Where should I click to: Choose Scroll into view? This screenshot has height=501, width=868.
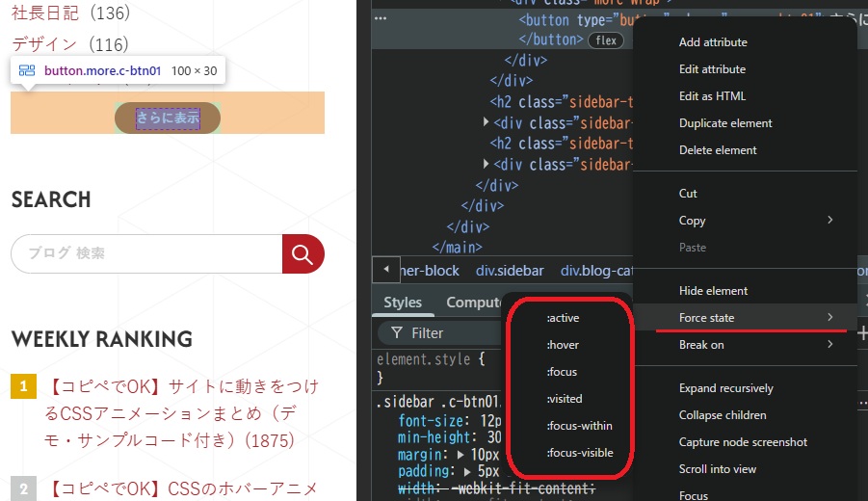coord(718,469)
